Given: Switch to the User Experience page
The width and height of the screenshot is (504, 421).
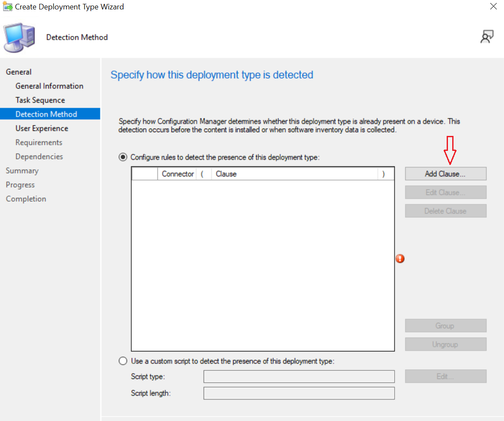Looking at the screenshot, I should tap(42, 128).
